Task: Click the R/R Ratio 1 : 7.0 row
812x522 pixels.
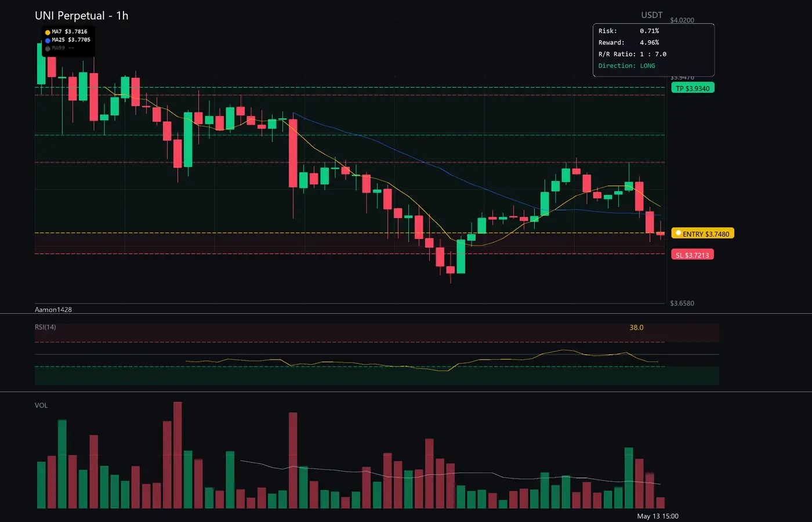Action: point(633,54)
